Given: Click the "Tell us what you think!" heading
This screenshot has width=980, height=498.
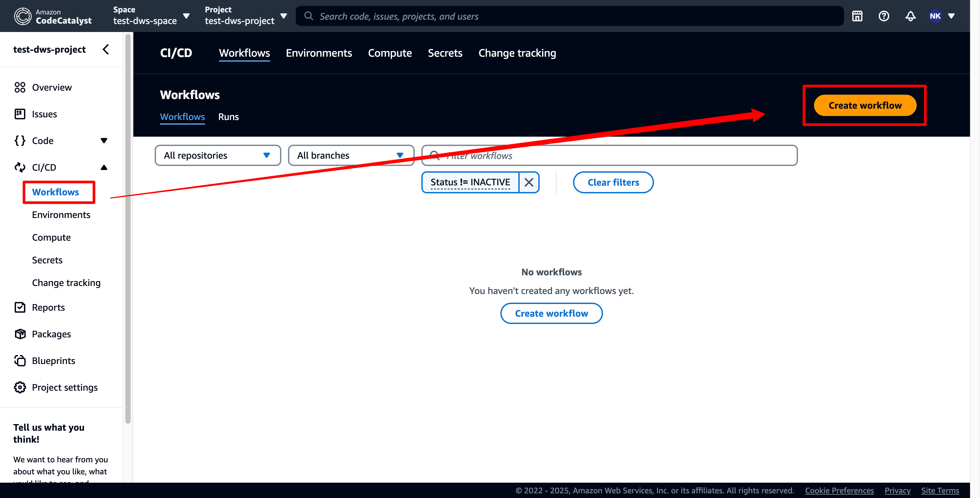Looking at the screenshot, I should (49, 433).
